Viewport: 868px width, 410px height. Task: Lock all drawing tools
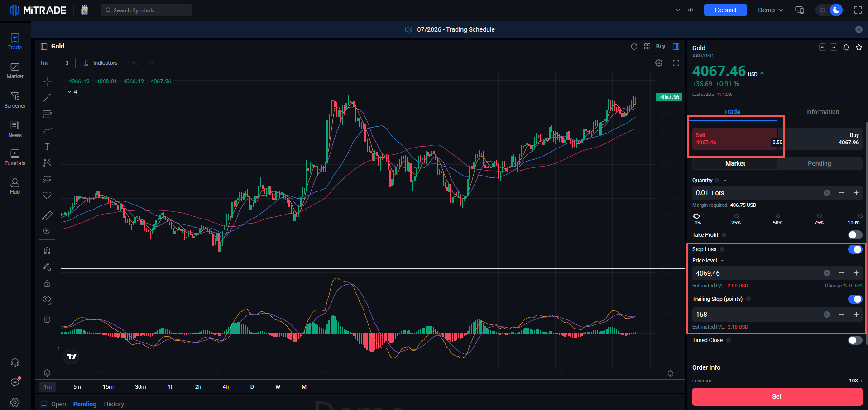pyautogui.click(x=47, y=284)
